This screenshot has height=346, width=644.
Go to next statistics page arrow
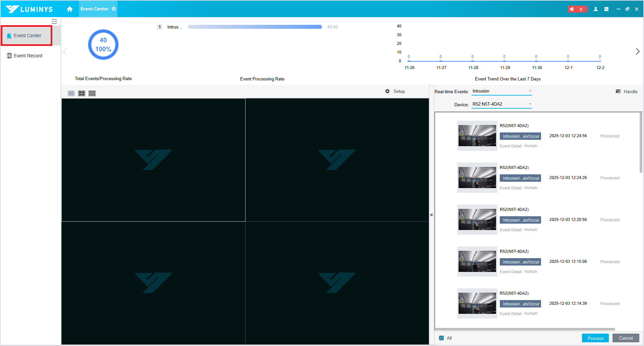[x=637, y=52]
